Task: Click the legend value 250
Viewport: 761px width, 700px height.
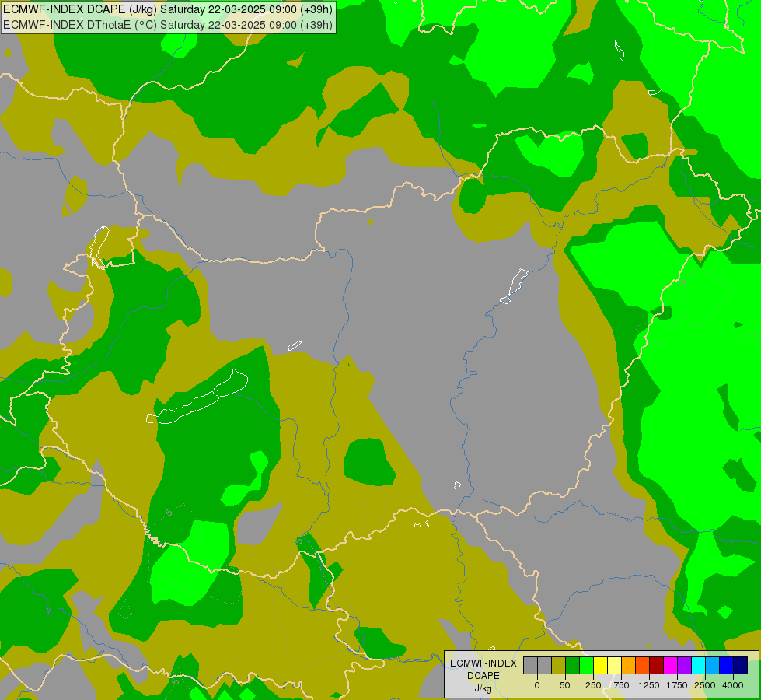Action: click(x=593, y=685)
